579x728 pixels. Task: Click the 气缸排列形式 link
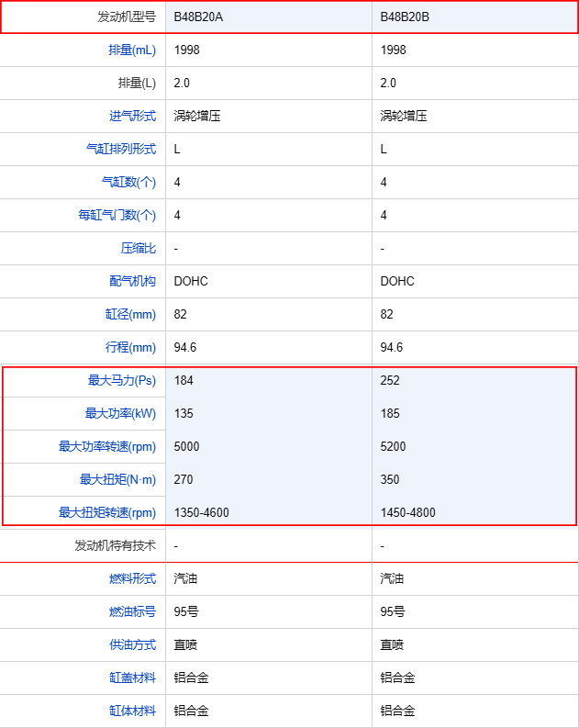coord(121,149)
